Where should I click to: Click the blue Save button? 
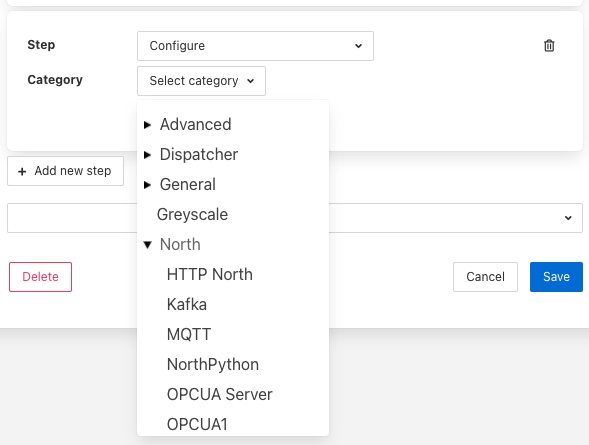pyautogui.click(x=556, y=277)
